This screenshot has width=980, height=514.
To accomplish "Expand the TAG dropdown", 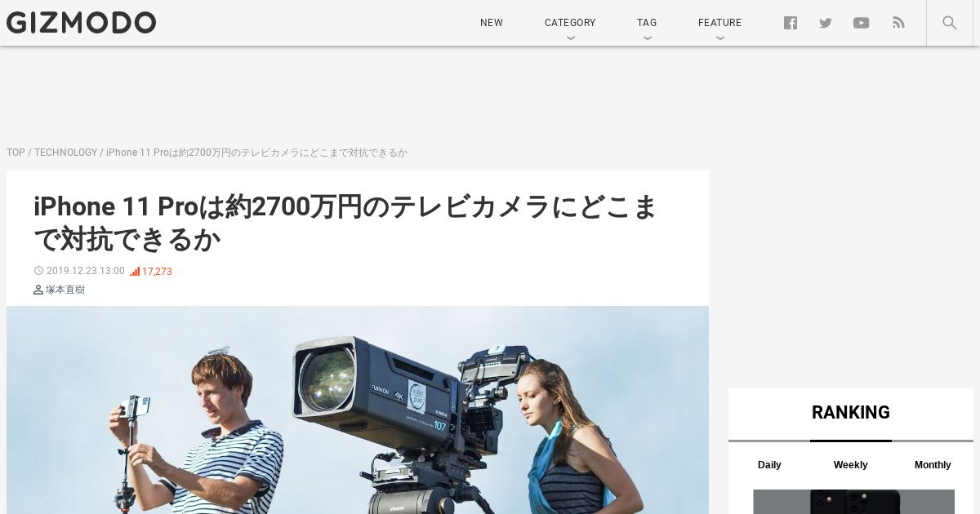I will pos(647,23).
